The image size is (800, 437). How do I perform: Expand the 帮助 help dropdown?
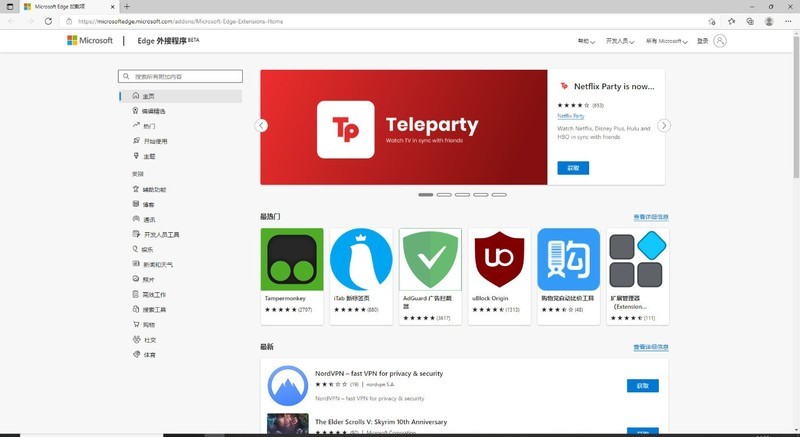(x=586, y=41)
